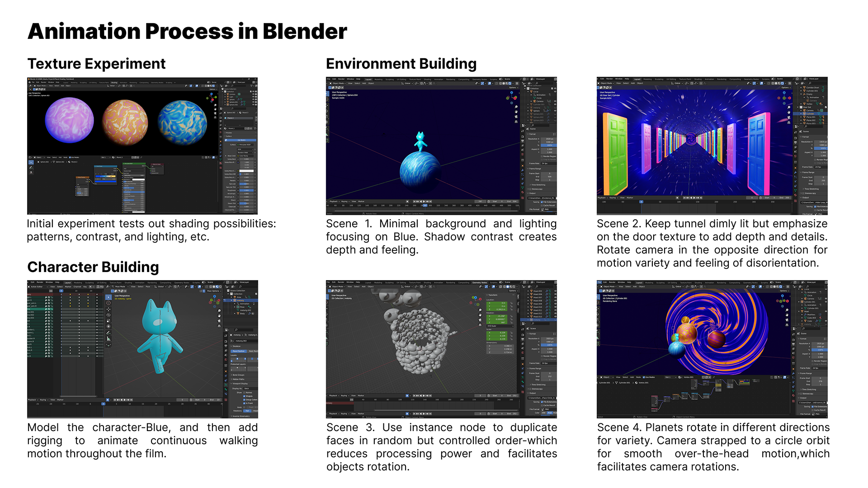
Task: Expand Motion Paths panel in Character Building properties
Action: (x=237, y=379)
